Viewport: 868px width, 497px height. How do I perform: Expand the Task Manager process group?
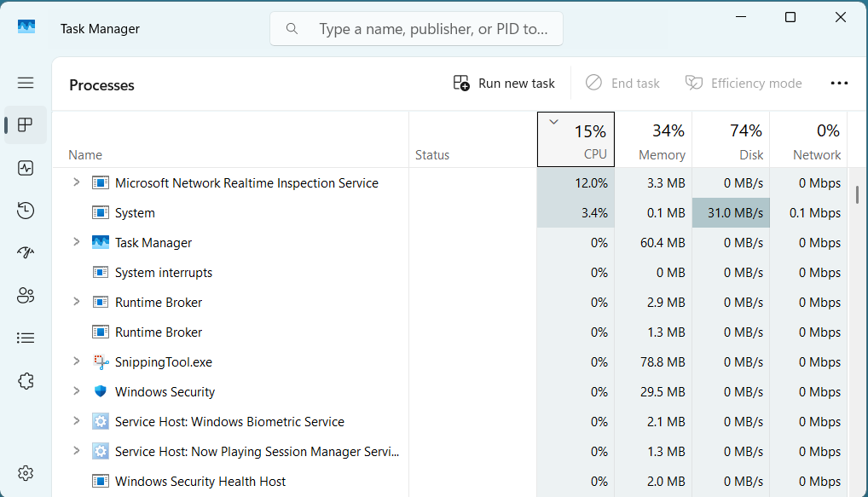77,242
